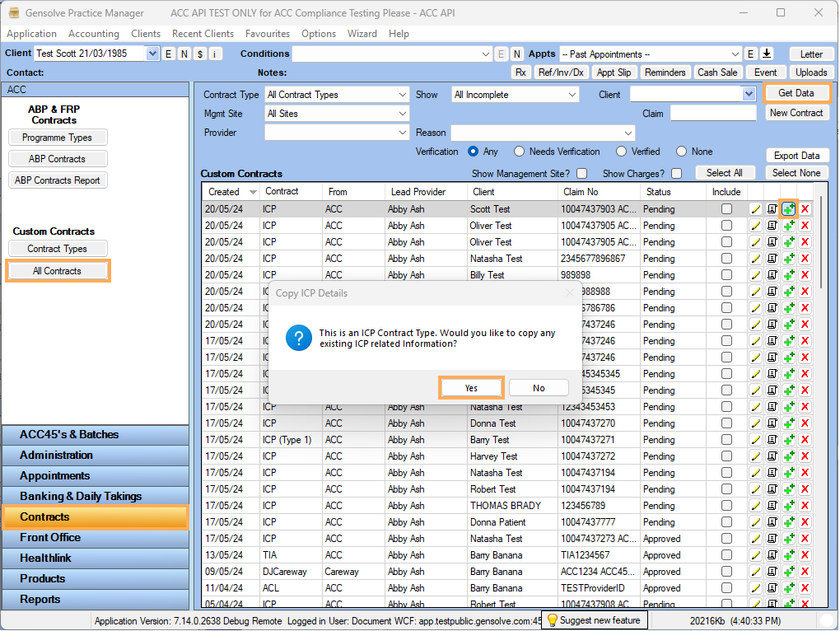Delete the DJCareway contract with red X

(805, 572)
